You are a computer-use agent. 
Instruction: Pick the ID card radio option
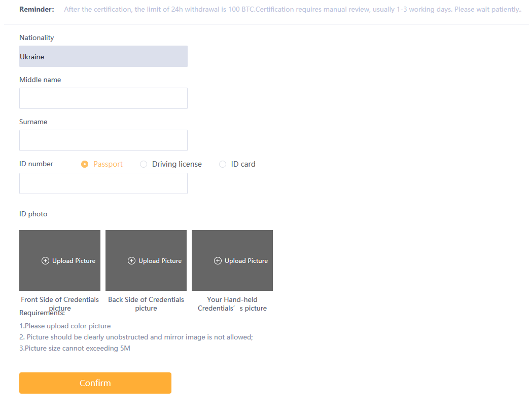coord(223,164)
